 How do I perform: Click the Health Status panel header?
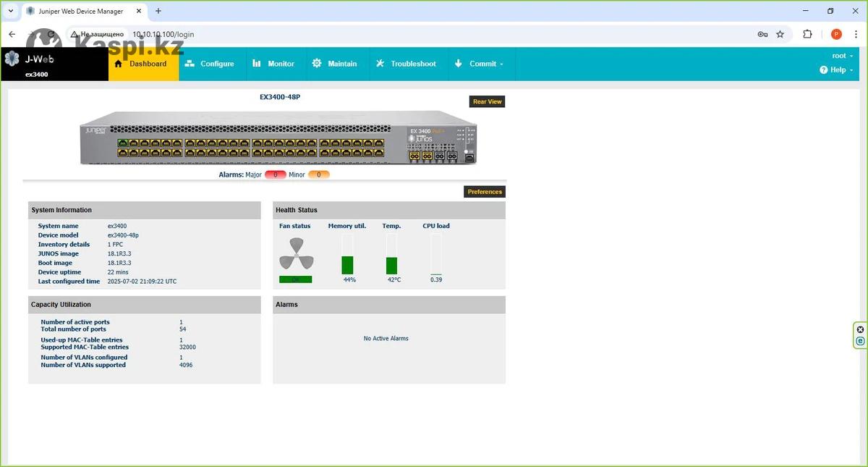pyautogui.click(x=389, y=210)
